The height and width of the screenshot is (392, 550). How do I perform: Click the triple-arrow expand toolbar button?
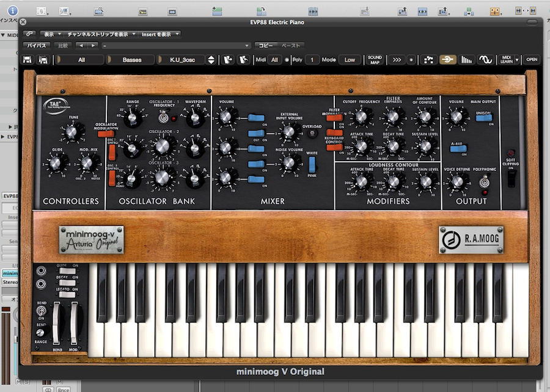point(397,60)
